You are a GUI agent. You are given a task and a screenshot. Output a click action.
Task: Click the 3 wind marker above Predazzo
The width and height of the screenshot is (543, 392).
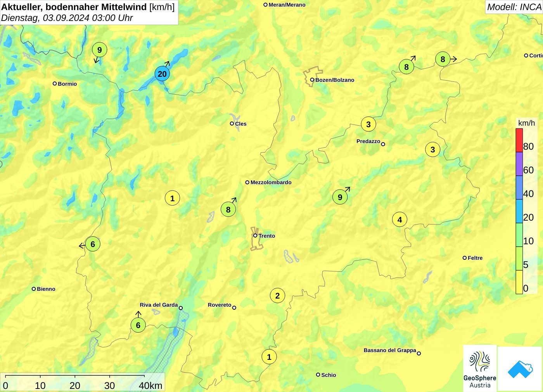point(368,124)
